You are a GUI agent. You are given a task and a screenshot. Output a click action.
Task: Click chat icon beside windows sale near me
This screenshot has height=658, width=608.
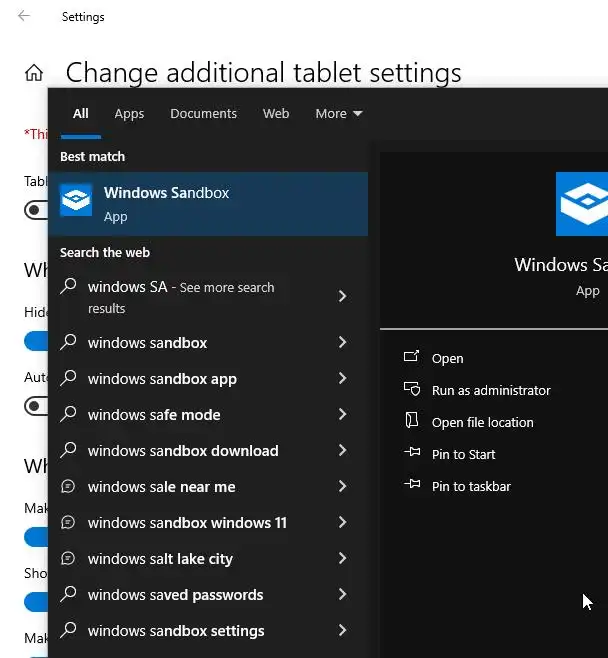coord(68,486)
